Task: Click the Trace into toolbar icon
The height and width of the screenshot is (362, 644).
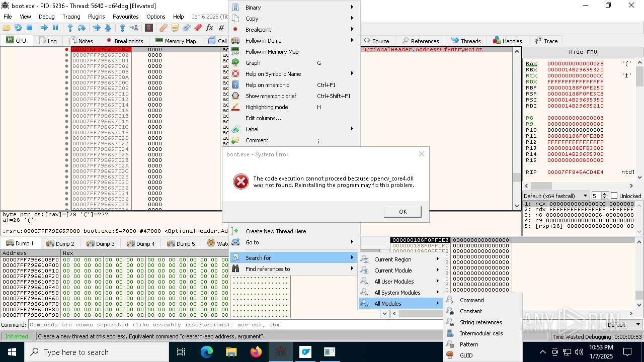Action: [x=96, y=28]
